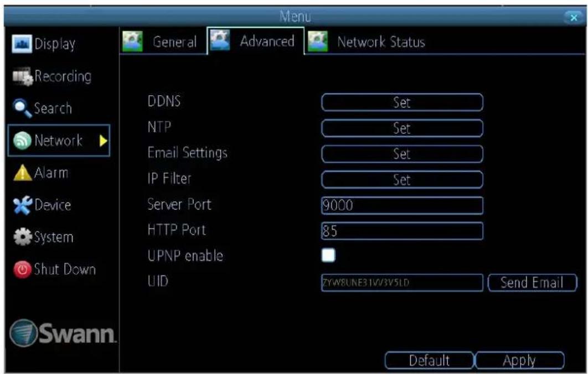588x374 pixels.
Task: Click the IP Filter label text
Action: click(x=169, y=178)
